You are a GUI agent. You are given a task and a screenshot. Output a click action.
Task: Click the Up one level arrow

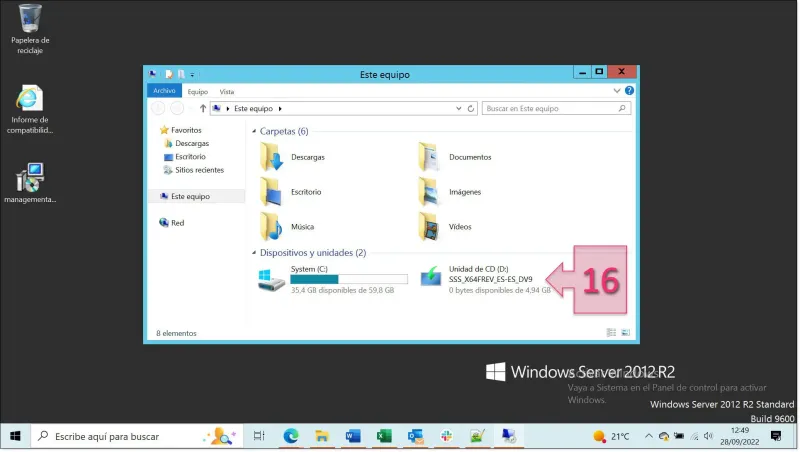pyautogui.click(x=202, y=108)
